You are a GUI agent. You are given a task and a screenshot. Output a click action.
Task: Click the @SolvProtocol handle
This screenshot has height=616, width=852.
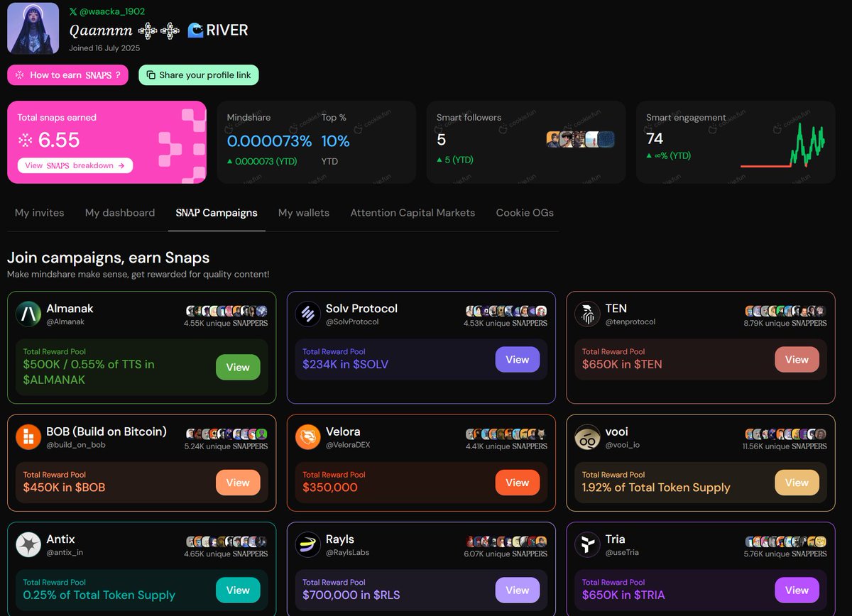pos(352,321)
